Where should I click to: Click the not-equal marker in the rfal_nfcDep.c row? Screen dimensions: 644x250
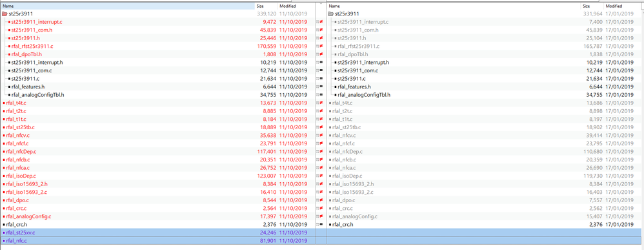[321, 152]
